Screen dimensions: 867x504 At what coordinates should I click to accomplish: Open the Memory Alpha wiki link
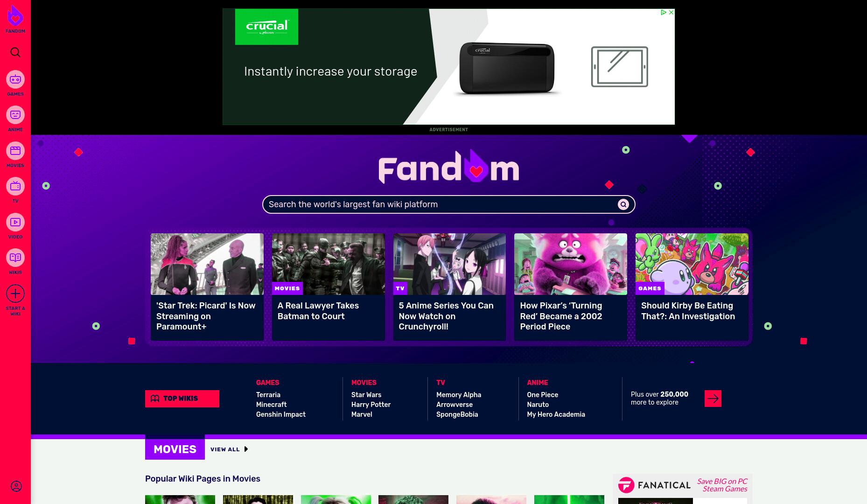[459, 395]
